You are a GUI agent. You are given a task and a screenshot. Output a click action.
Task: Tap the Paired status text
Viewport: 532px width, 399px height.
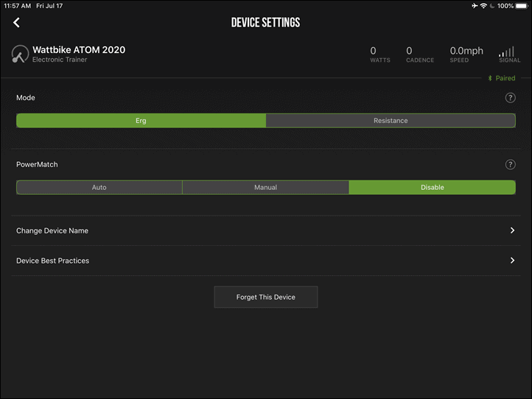coord(505,78)
